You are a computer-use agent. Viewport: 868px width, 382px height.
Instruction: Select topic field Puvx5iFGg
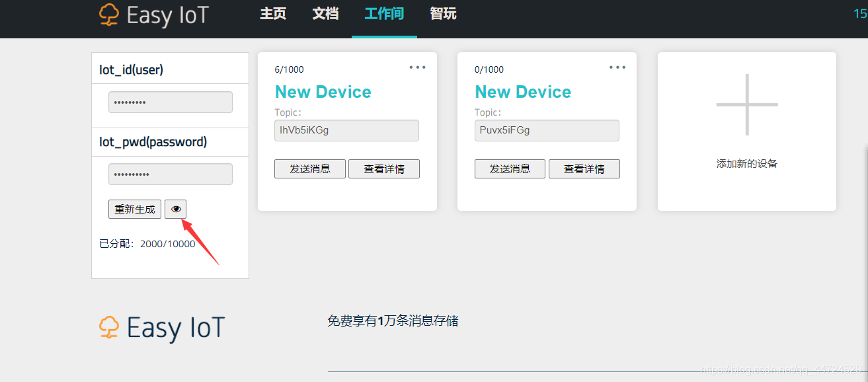point(547,130)
